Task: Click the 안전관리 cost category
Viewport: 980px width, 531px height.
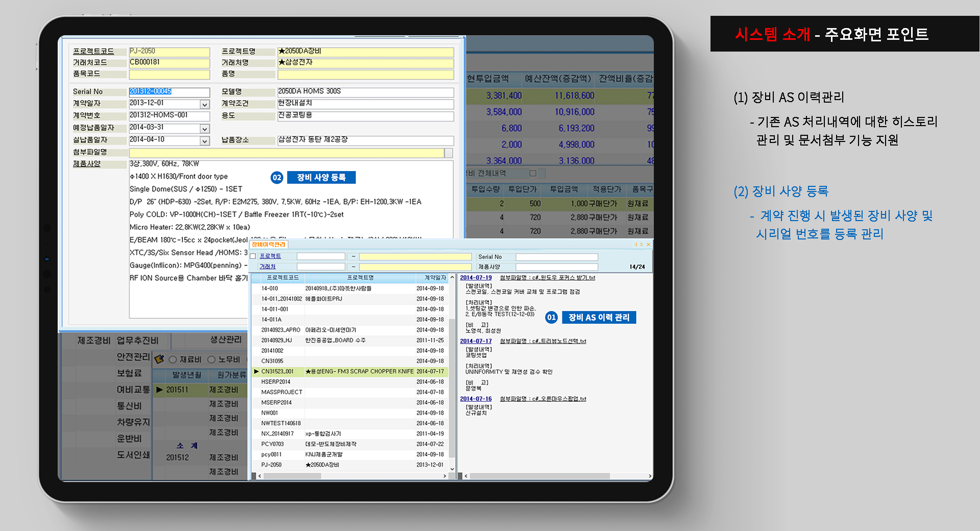Action: 133,356
